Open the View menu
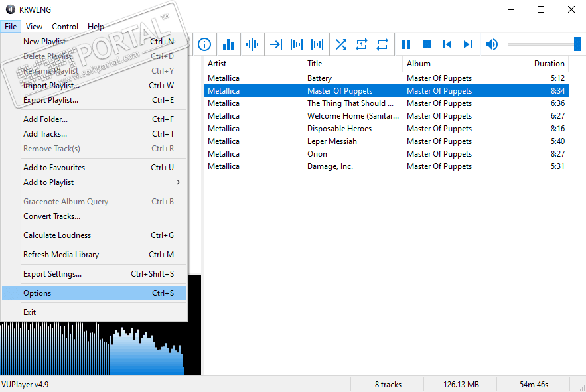The height and width of the screenshot is (392, 586). tap(34, 27)
